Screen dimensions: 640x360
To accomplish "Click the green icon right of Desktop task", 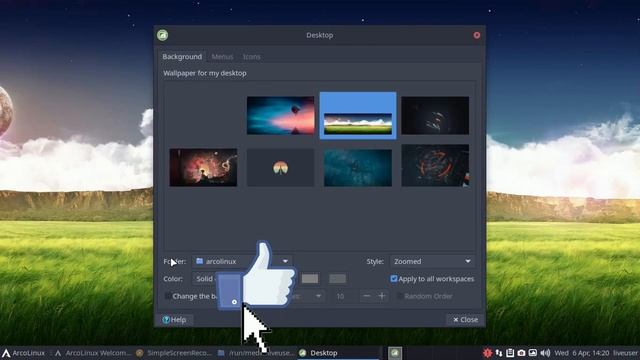I will tap(395, 353).
